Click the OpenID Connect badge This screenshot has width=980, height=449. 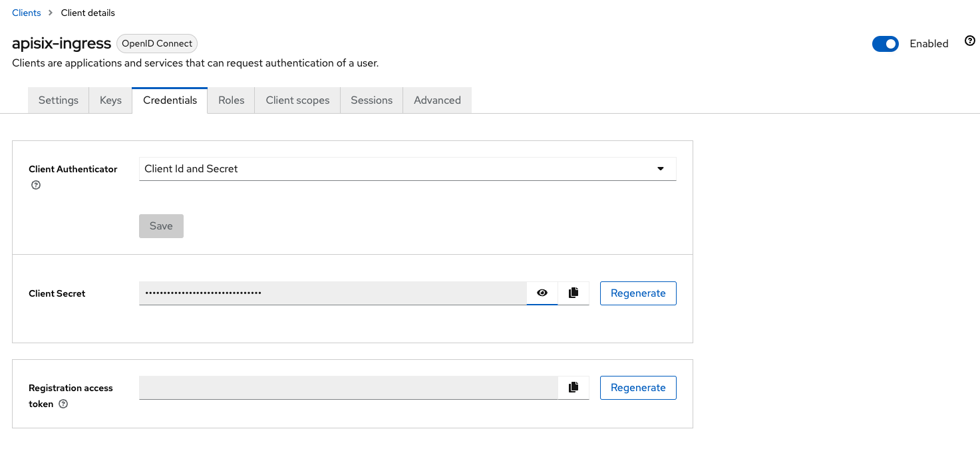pyautogui.click(x=156, y=43)
